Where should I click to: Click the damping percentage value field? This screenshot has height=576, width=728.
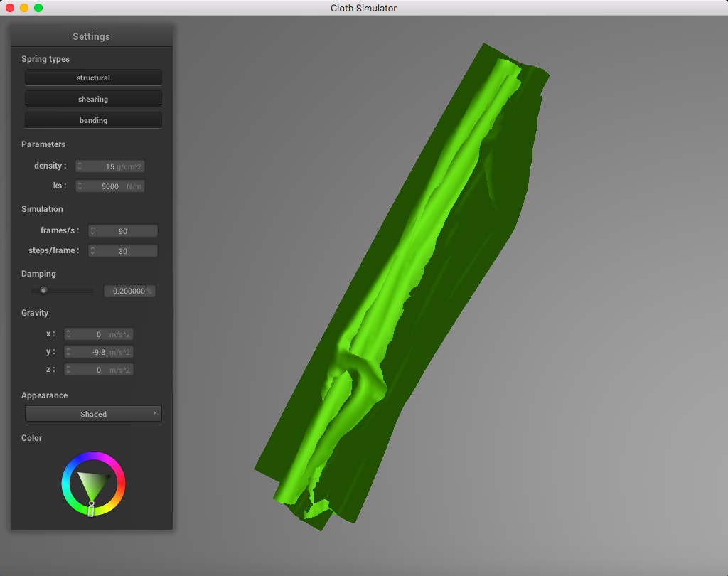tap(129, 291)
